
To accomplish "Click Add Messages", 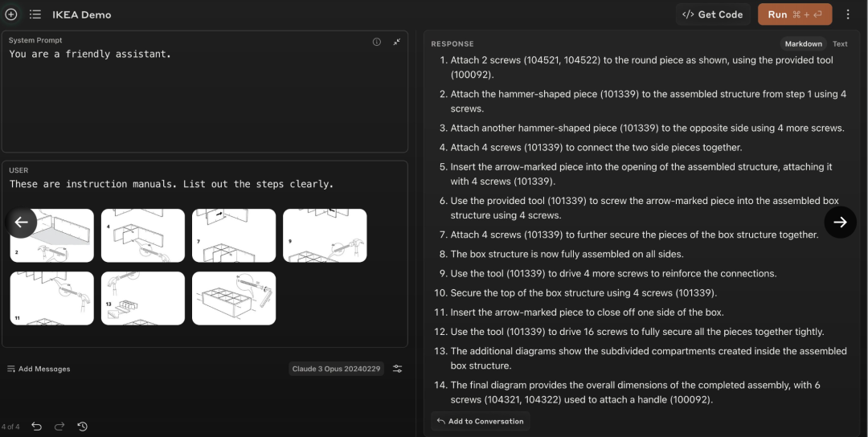I will coord(39,369).
